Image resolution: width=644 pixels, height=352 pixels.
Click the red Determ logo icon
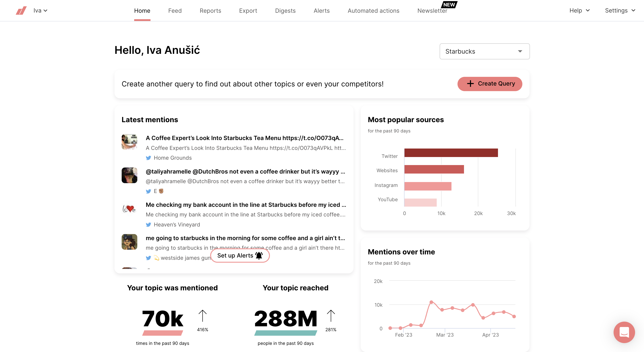(21, 10)
